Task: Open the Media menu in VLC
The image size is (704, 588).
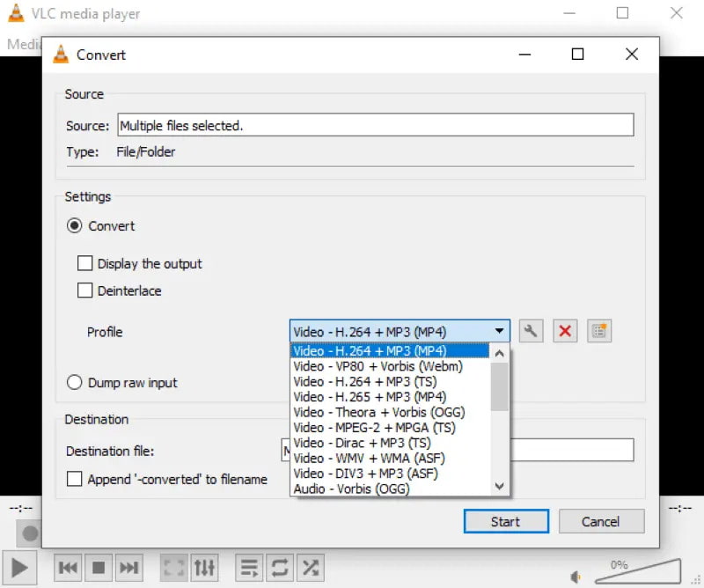Action: 24,44
